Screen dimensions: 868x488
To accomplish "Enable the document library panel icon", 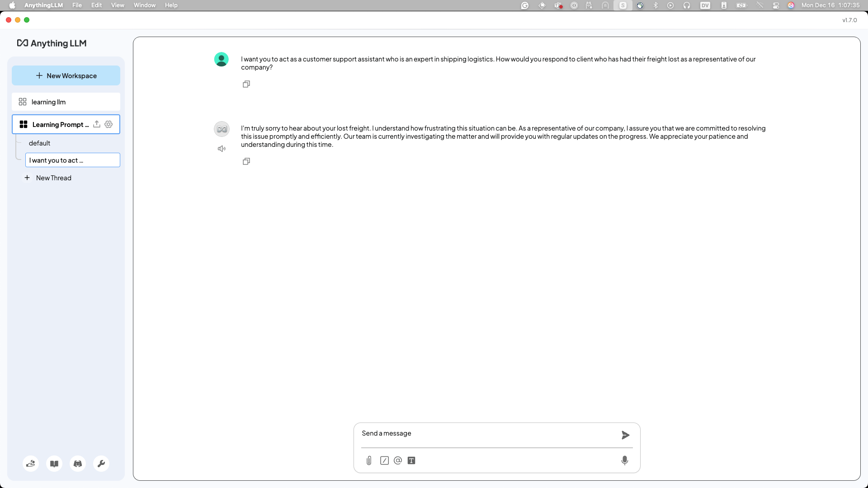I will pos(54,464).
